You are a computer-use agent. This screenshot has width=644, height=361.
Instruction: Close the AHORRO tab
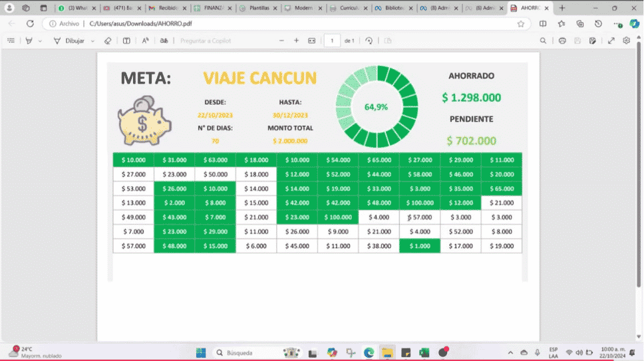coord(547,8)
